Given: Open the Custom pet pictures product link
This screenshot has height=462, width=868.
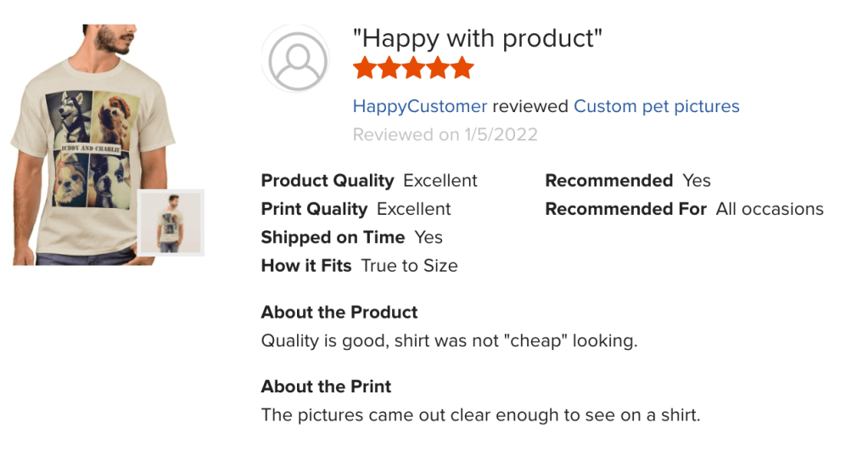Looking at the screenshot, I should (x=656, y=106).
